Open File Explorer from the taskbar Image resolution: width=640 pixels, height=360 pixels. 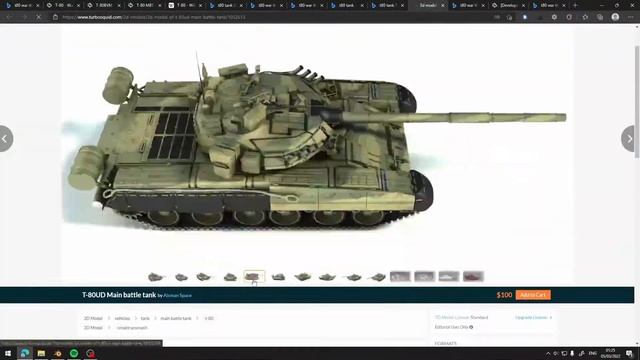point(41,353)
